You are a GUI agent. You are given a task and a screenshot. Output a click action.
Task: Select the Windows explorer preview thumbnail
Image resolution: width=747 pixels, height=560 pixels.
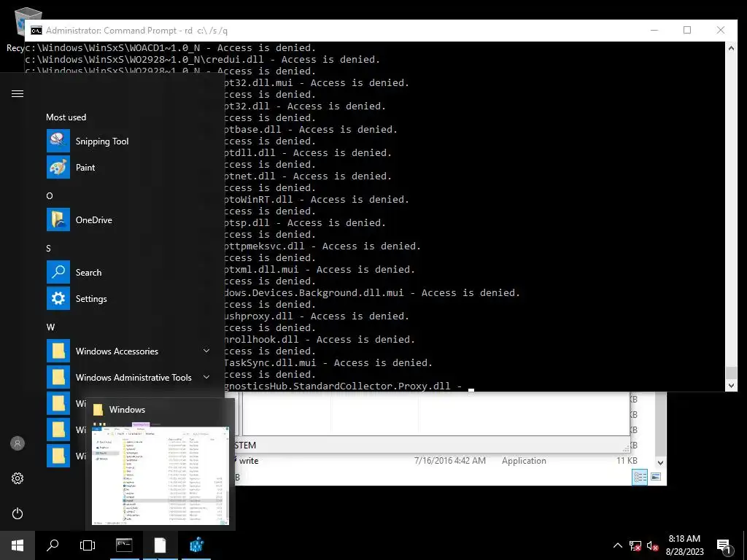(x=160, y=474)
